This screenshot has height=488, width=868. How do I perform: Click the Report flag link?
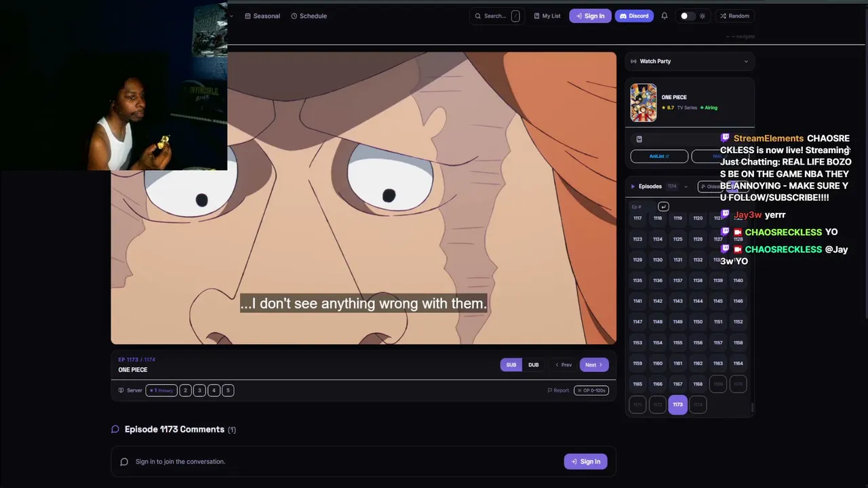pos(558,390)
